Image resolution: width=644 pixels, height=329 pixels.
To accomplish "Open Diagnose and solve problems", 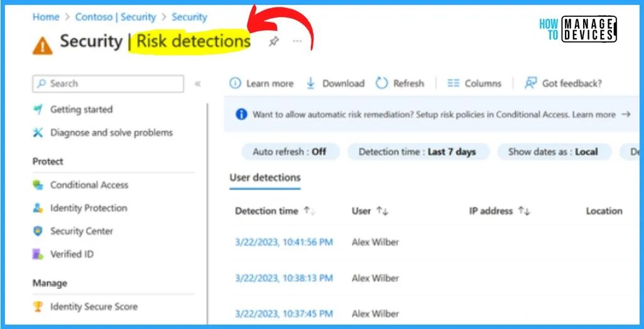I will (111, 132).
